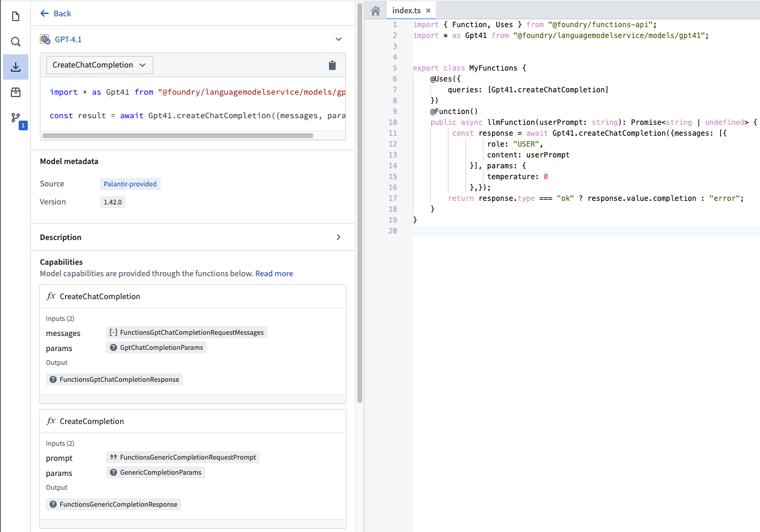Click the question icon of GenericCompletionParams

tap(113, 472)
